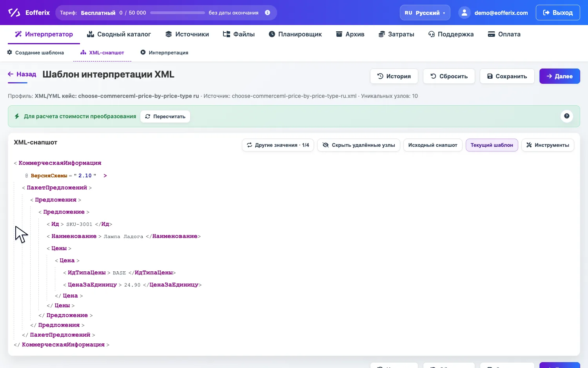Image resolution: width=588 pixels, height=368 pixels.
Task: Click the Далее next button
Action: click(560, 76)
